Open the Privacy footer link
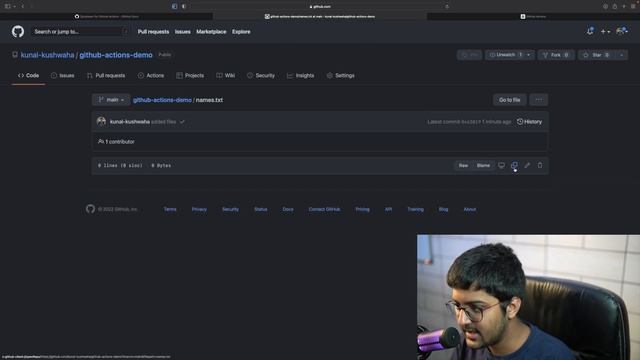Screen dimensions: 640x360 coord(199,209)
